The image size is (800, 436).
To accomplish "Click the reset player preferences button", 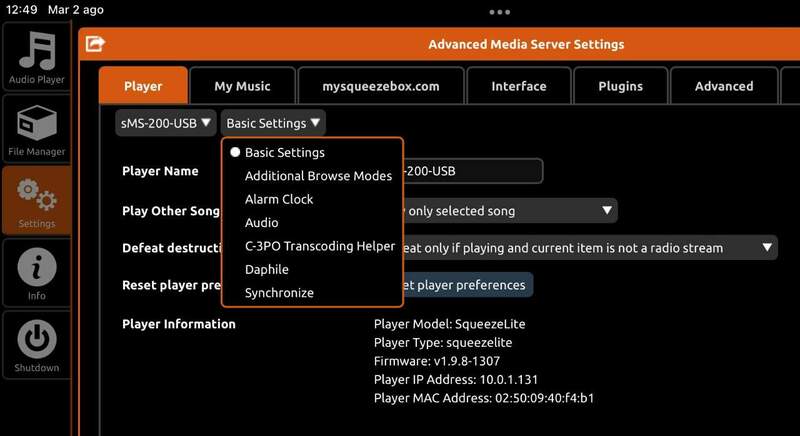I will (468, 285).
